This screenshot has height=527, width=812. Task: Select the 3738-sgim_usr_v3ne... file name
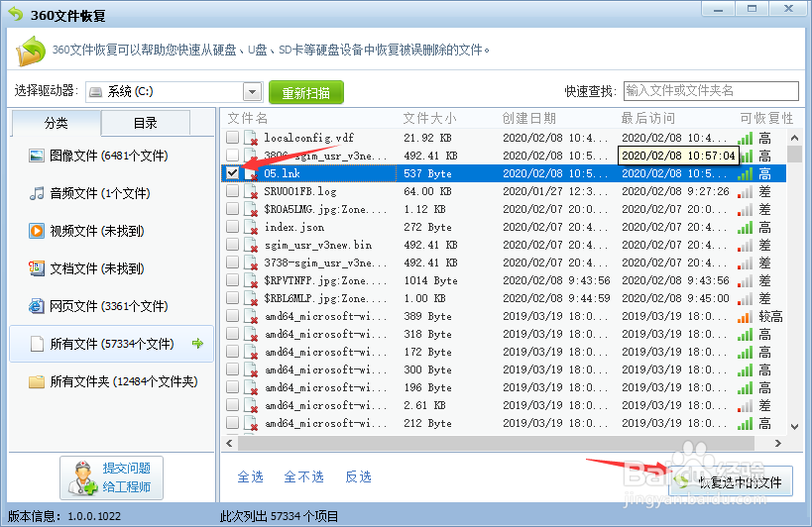click(325, 263)
